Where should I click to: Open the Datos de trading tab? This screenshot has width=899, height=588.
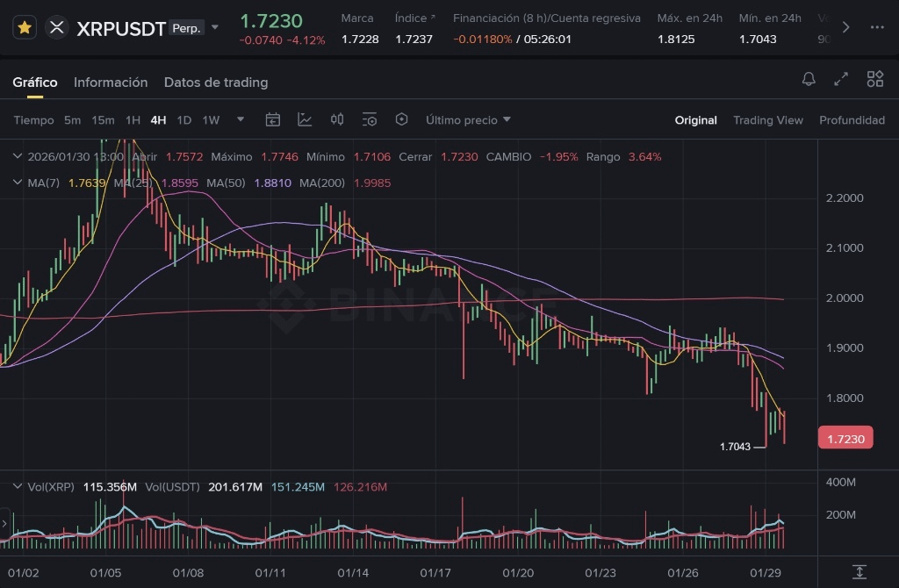pyautogui.click(x=216, y=82)
